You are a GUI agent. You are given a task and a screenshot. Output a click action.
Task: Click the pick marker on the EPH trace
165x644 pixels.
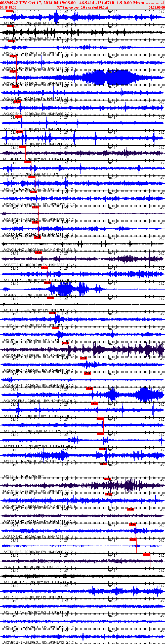[x=19, y=132]
